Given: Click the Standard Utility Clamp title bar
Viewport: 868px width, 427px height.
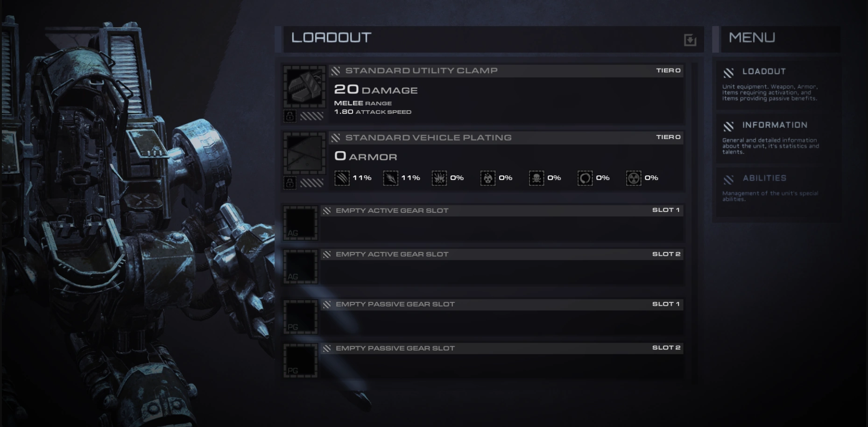Looking at the screenshot, I should coord(506,70).
